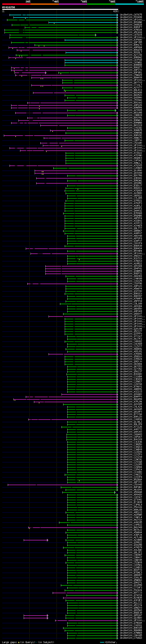Click the AV416258 query name
The width and height of the screenshot is (146, 644).
(x=8, y=7)
